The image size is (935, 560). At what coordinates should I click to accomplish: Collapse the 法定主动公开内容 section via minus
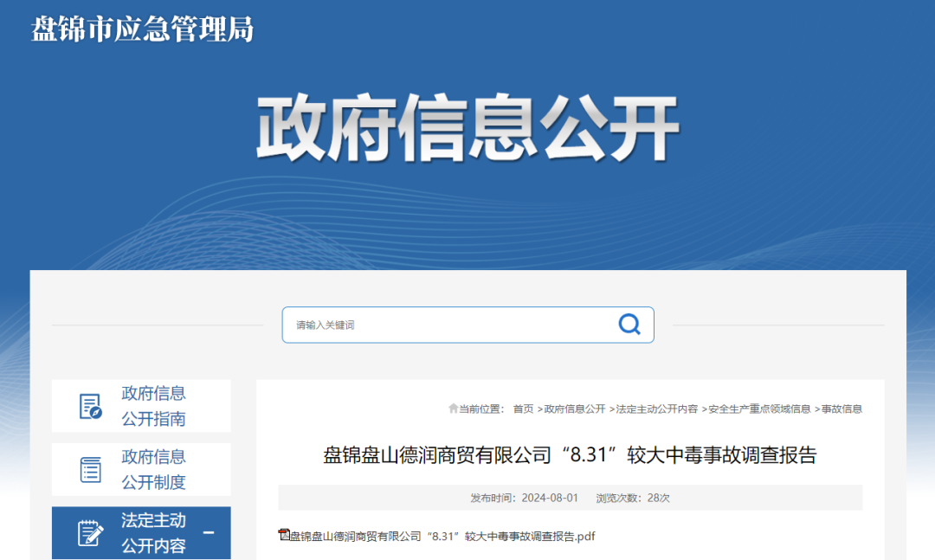click(x=209, y=532)
